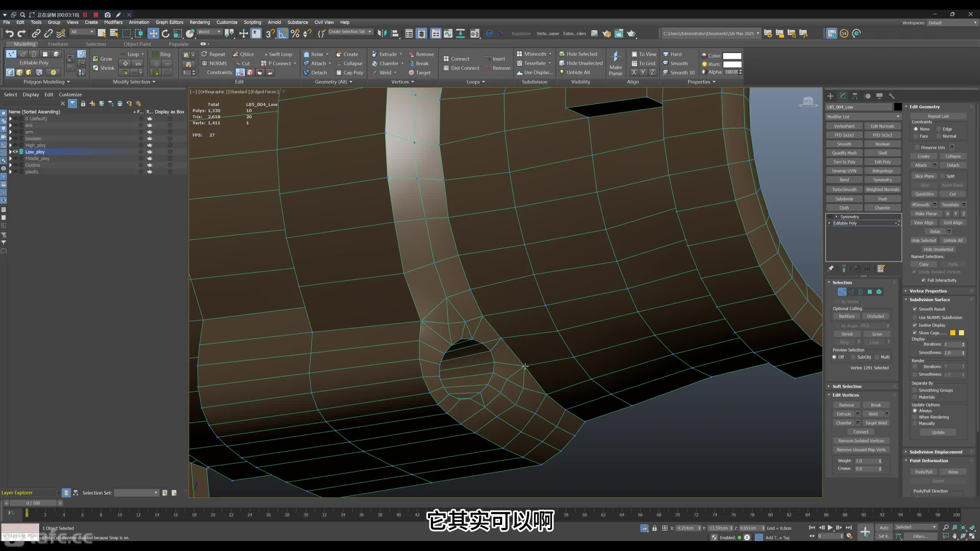Click Remove Isolated Vertices button

point(861,441)
